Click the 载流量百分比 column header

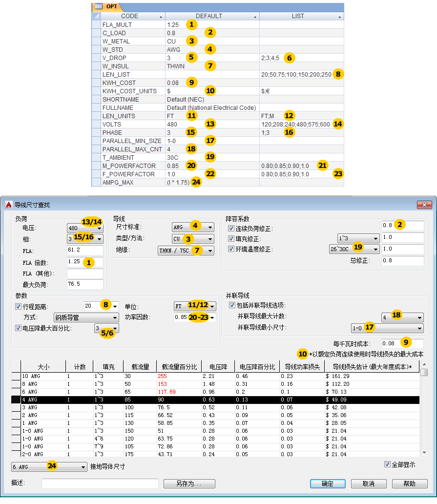[x=179, y=367]
